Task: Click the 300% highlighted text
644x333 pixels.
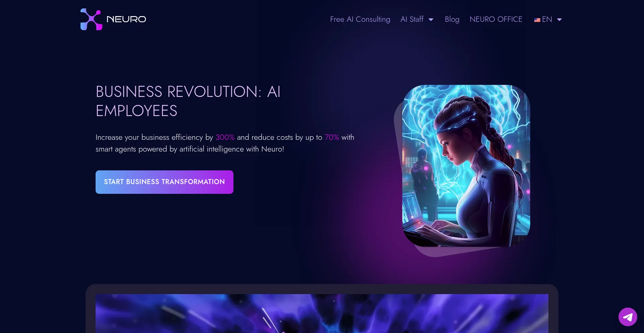Action: tap(225, 137)
